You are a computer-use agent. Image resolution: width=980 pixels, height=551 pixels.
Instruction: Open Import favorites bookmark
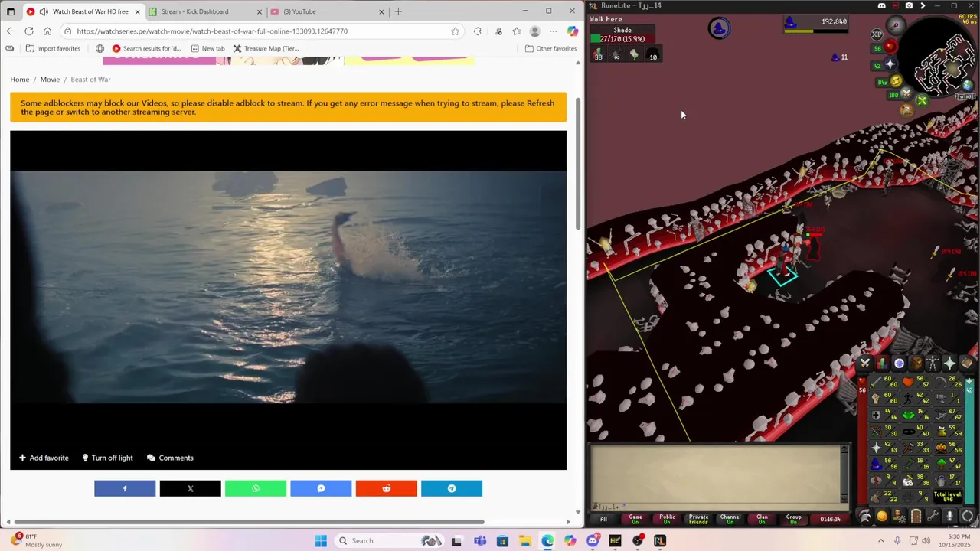click(x=53, y=48)
